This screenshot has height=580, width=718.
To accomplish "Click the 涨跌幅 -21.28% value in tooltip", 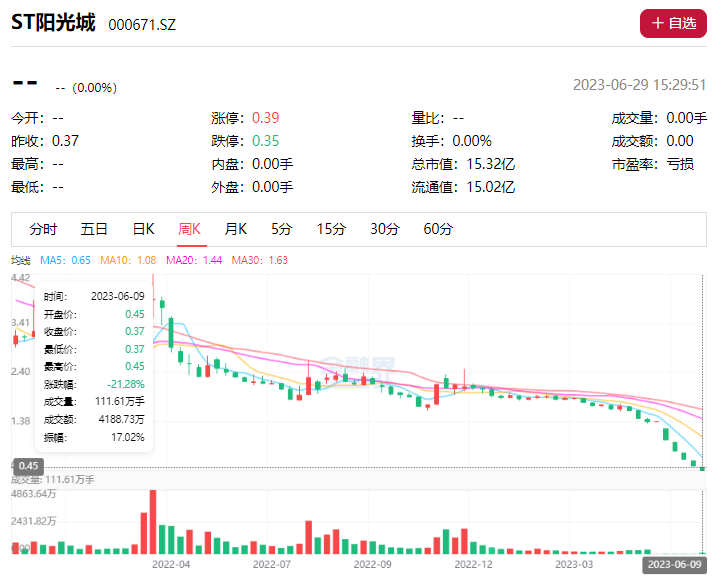I will tap(125, 384).
